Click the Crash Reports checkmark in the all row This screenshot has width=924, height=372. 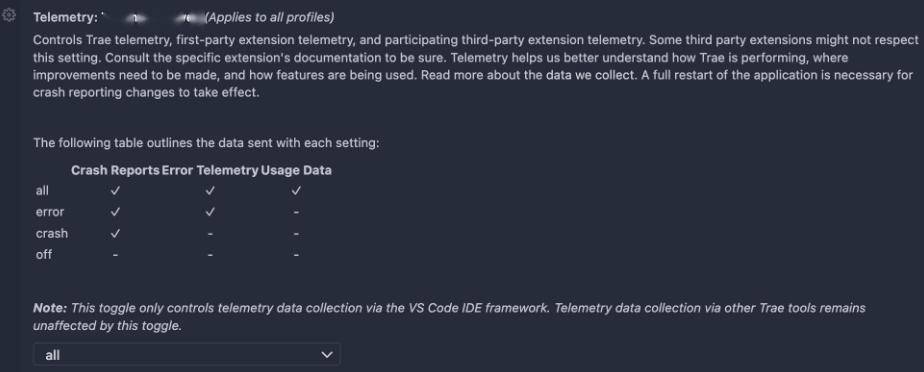coord(116,190)
